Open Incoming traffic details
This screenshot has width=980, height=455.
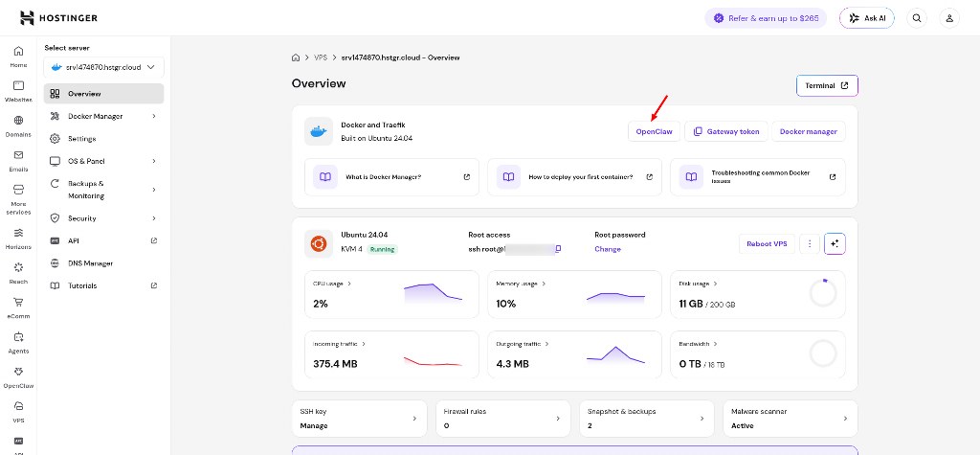(x=340, y=344)
